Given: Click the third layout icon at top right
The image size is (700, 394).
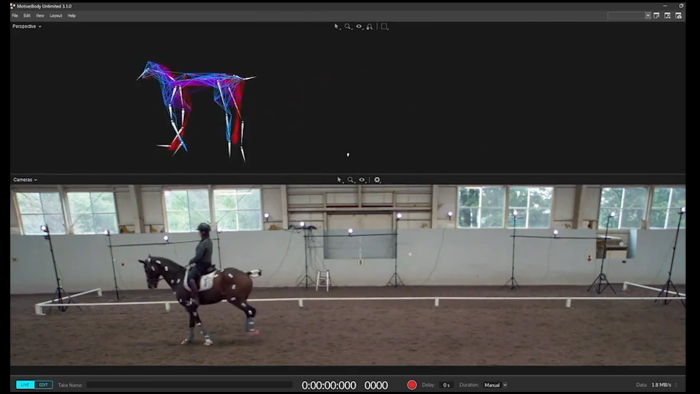Looking at the screenshot, I should pyautogui.click(x=679, y=16).
